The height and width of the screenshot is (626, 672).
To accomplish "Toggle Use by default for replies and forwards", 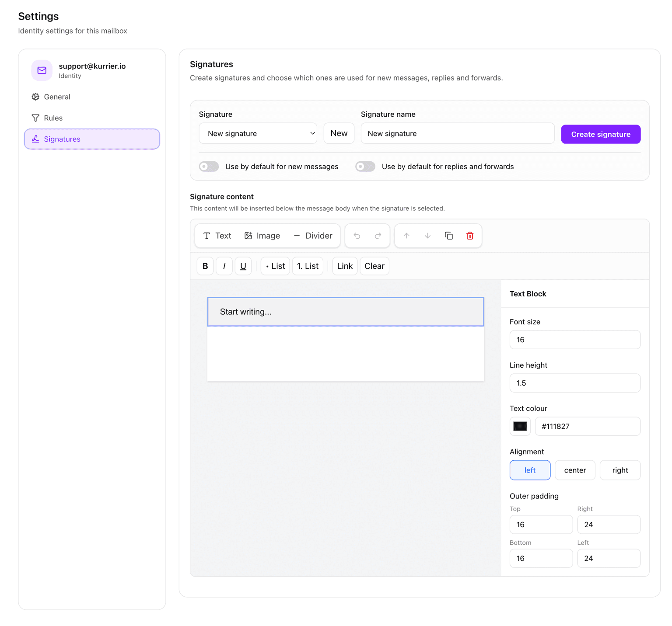I will [x=365, y=167].
